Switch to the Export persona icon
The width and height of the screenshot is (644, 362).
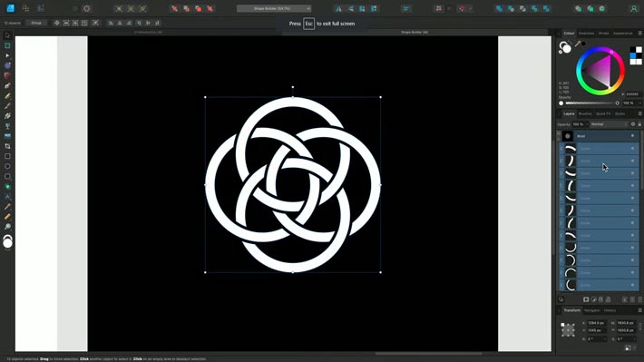pyautogui.click(x=41, y=8)
